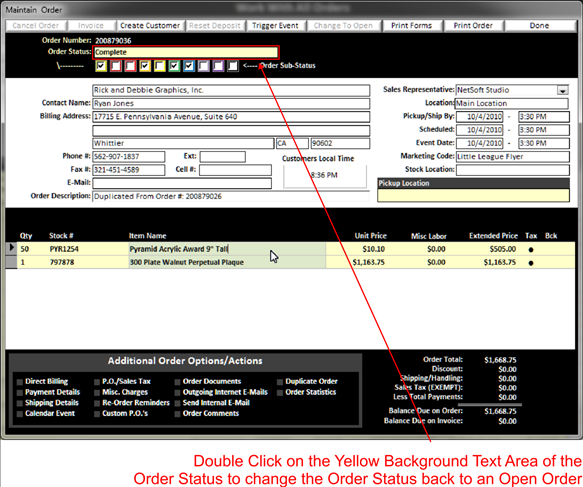Select the row marker for PYR1254 line
The image size is (583, 487).
pos(11,248)
